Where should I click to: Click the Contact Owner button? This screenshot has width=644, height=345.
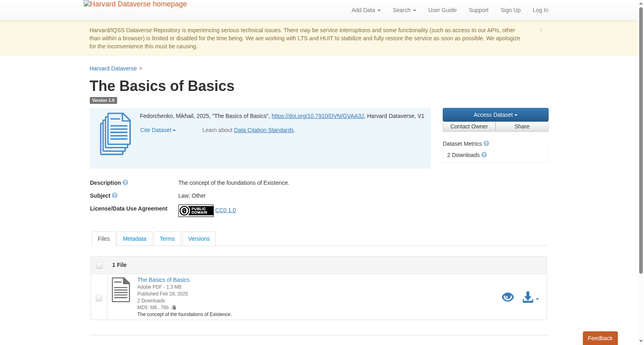(x=469, y=126)
